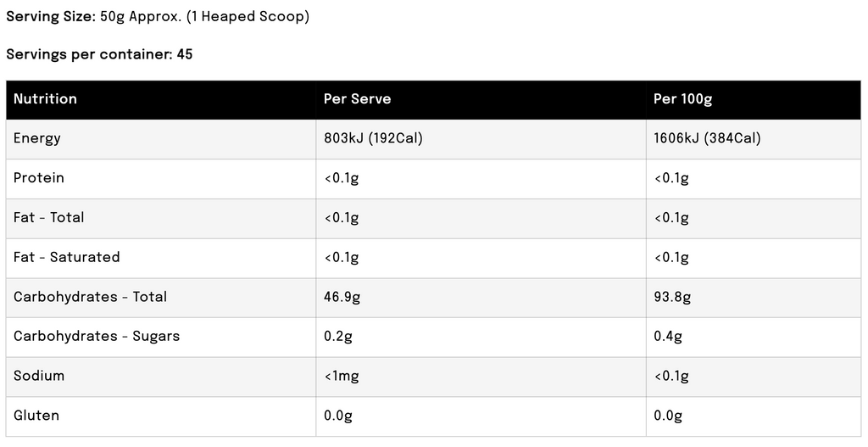Click the 46.9g carbohydrates per serve value

tap(342, 297)
